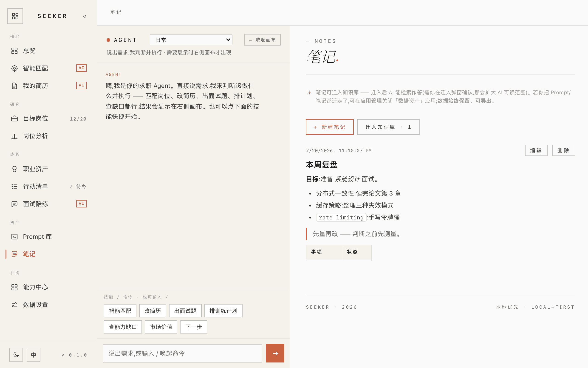The width and height of the screenshot is (588, 368).
Task: Open 面试陪练 in the sidebar
Action: pyautogui.click(x=49, y=204)
